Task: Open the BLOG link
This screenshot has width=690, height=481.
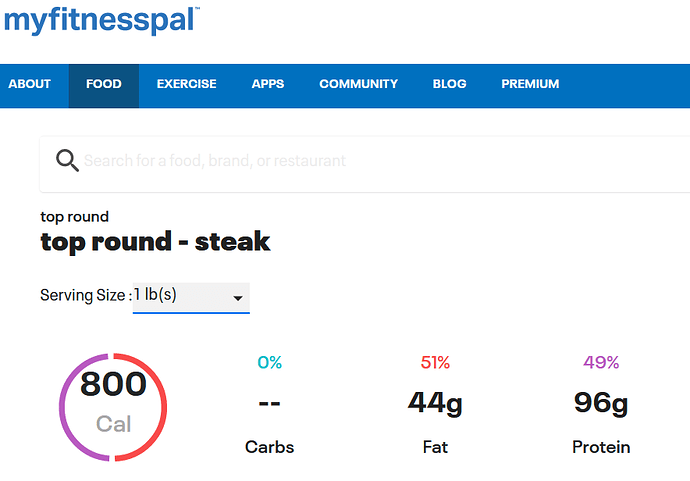Action: tap(449, 84)
